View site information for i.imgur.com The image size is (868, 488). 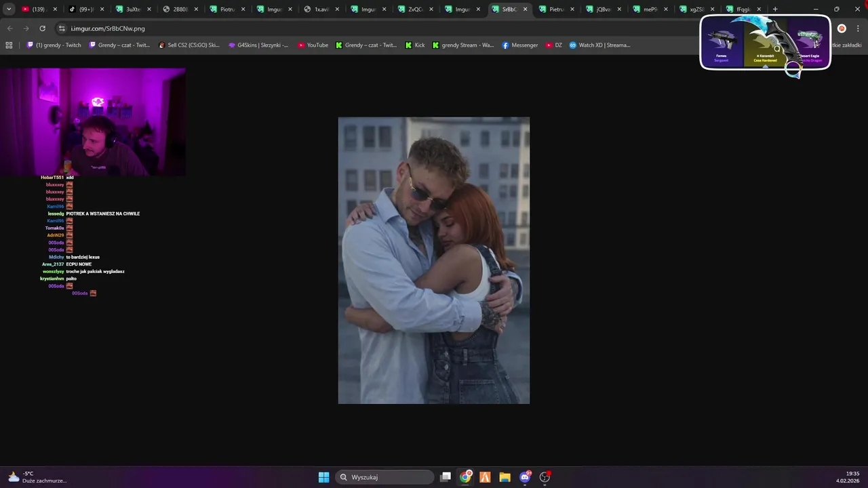[62, 28]
